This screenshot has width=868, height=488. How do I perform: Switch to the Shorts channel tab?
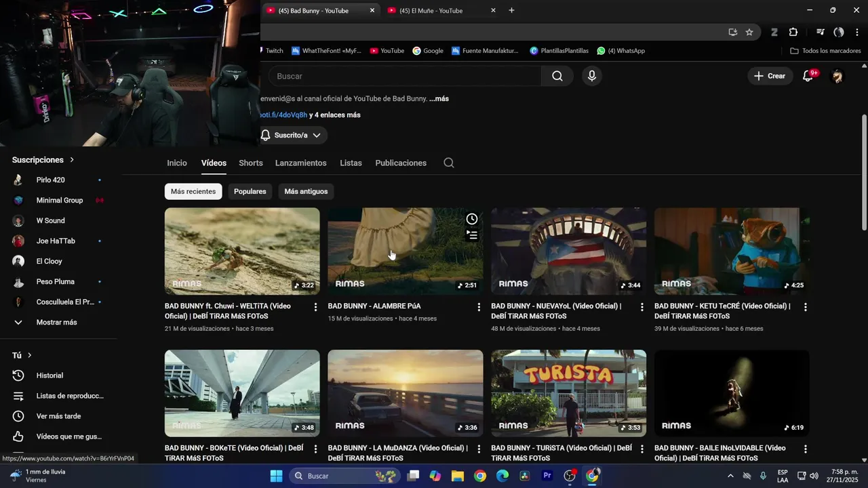pyautogui.click(x=251, y=163)
